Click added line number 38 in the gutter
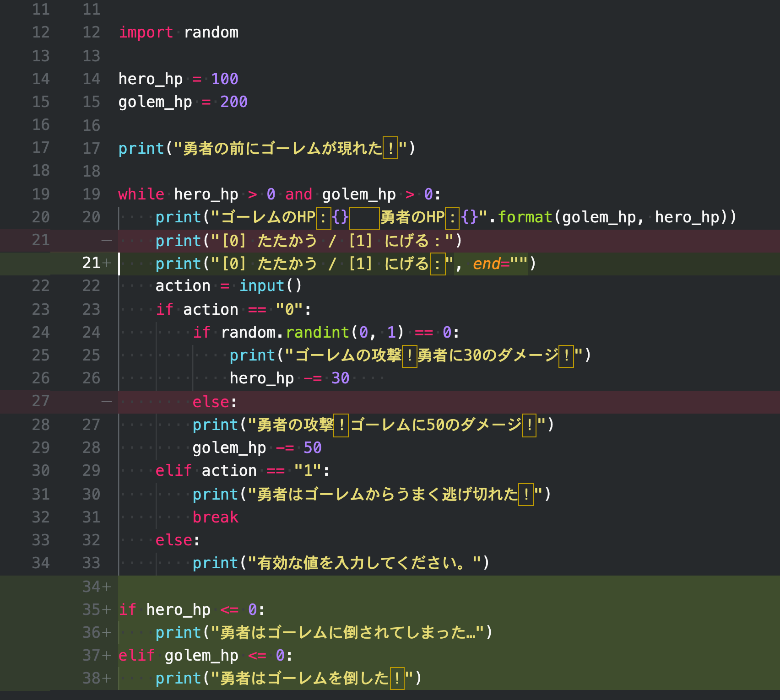This screenshot has width=780, height=700. [92, 678]
